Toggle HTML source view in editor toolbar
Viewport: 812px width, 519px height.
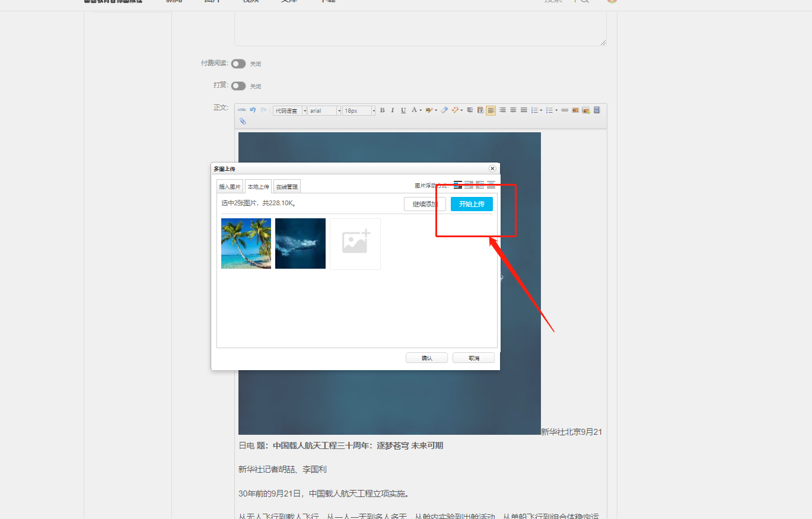click(241, 110)
